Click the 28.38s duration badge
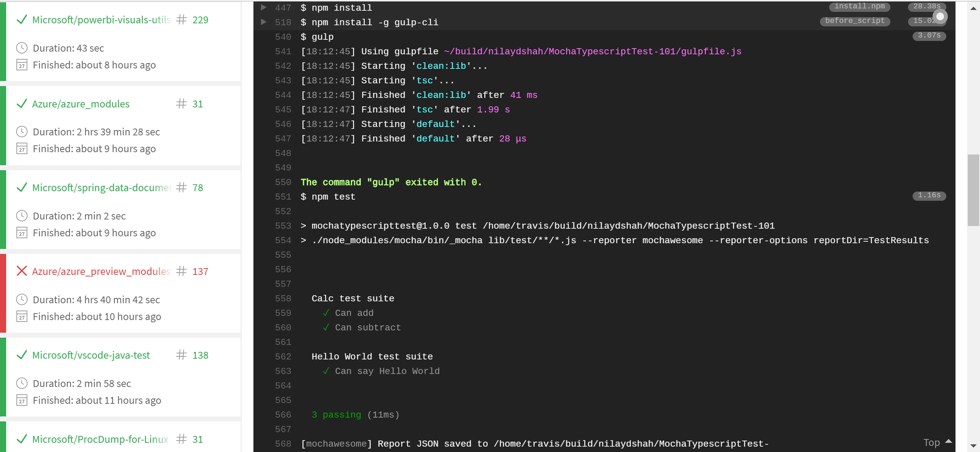The width and height of the screenshot is (980, 452). (927, 7)
